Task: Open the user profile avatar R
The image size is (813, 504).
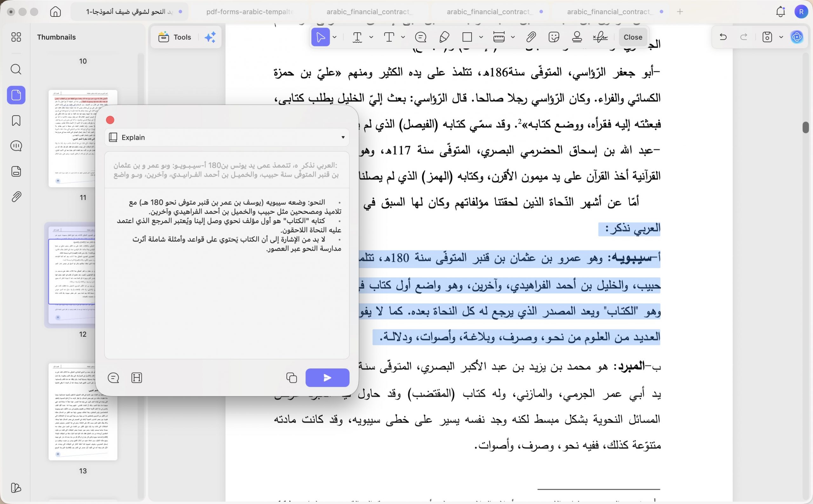Action: point(801,12)
